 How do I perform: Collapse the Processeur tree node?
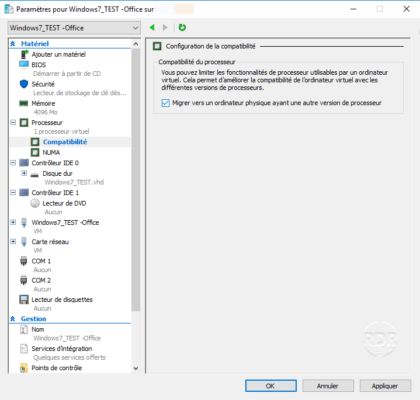click(13, 122)
